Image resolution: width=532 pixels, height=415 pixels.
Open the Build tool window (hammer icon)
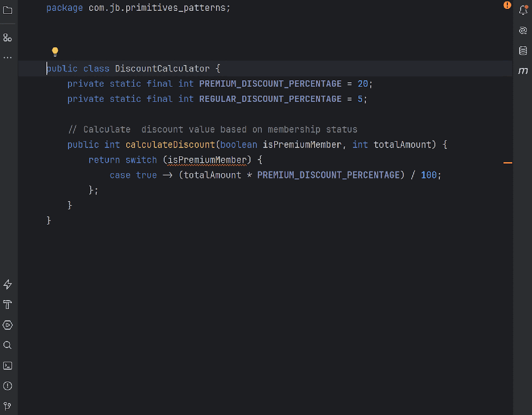coord(7,305)
